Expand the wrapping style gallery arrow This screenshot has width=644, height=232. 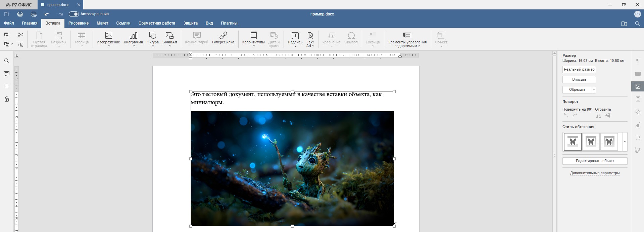coord(625,142)
